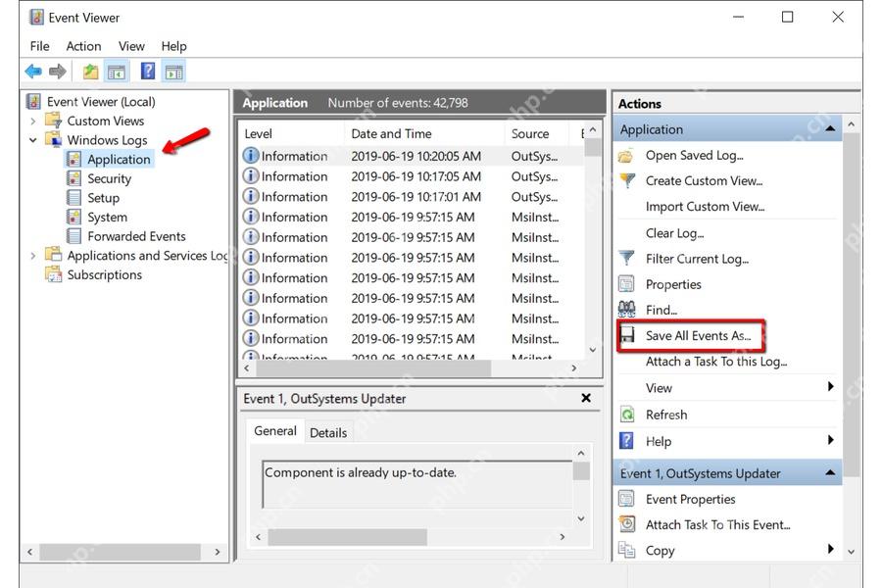Click the Create Custom View funnel icon
The height and width of the screenshot is (588, 882).
coord(626,180)
